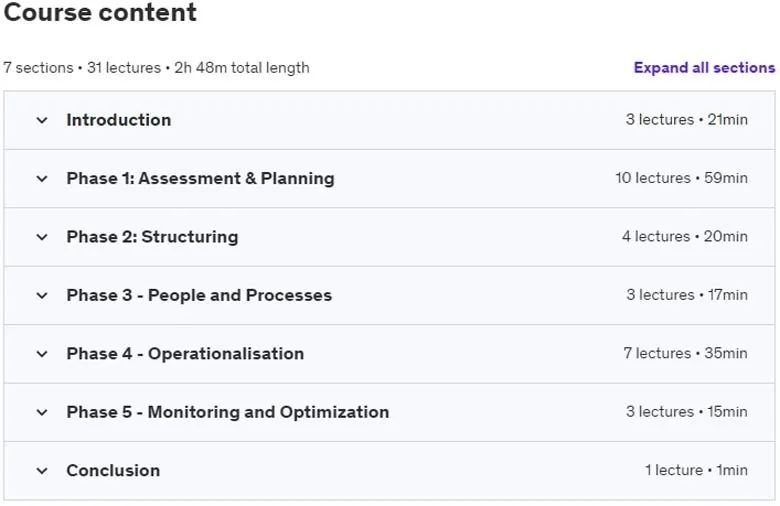Click the 7 lectures 35min label

click(x=685, y=353)
